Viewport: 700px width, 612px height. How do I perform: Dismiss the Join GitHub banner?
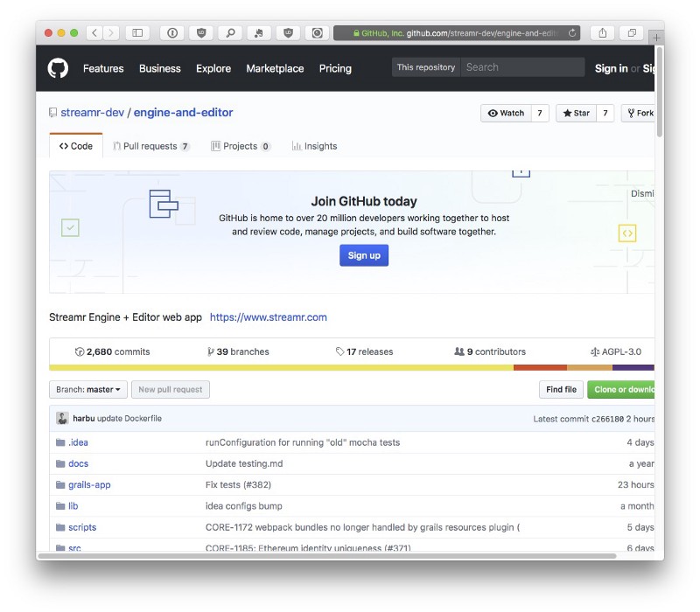[x=642, y=193]
